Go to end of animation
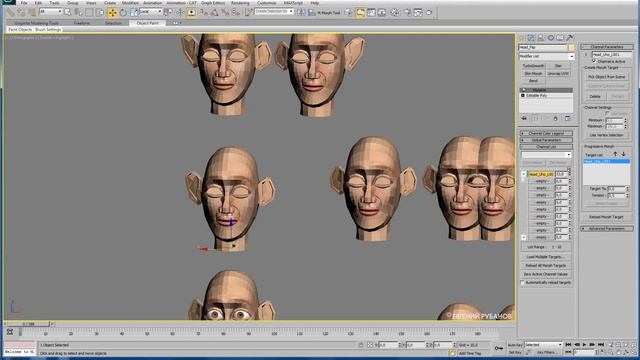The height and width of the screenshot is (360, 640). pos(601,345)
